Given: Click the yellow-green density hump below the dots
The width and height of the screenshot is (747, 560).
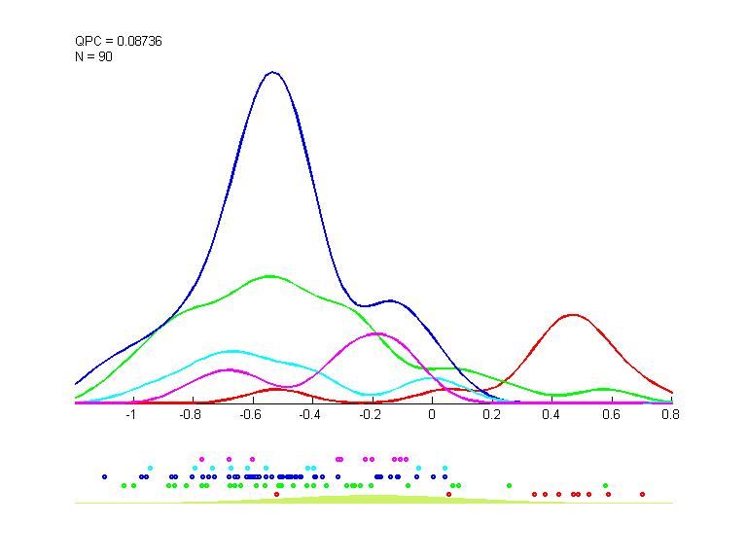Looking at the screenshot, I should click(370, 499).
